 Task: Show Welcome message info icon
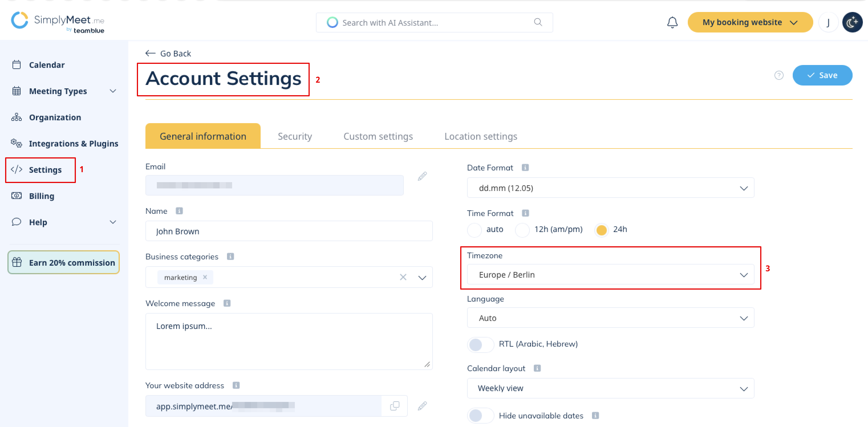(227, 303)
